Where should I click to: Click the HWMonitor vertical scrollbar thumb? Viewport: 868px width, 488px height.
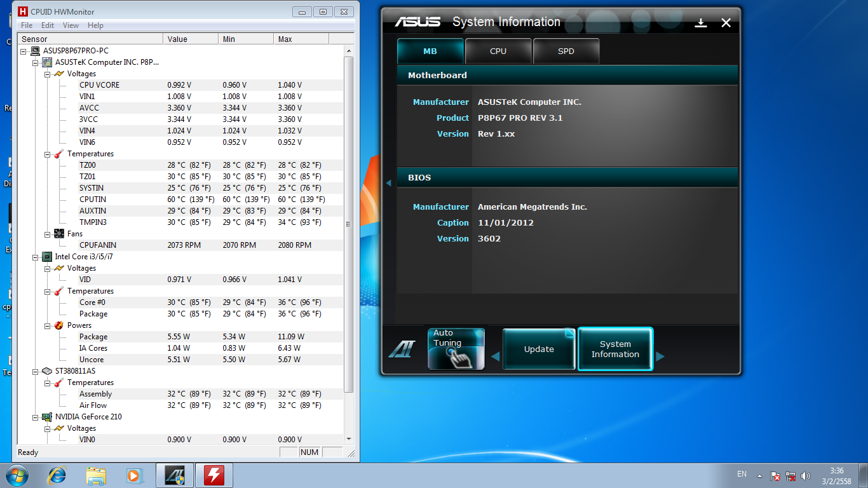click(x=348, y=224)
